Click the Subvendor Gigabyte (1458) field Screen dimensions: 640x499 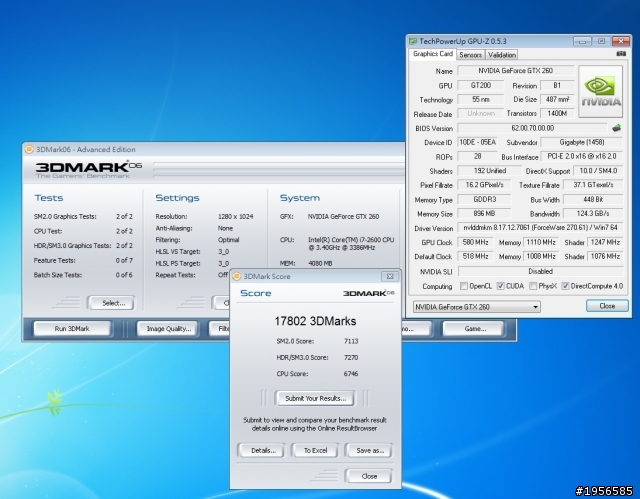[582, 142]
